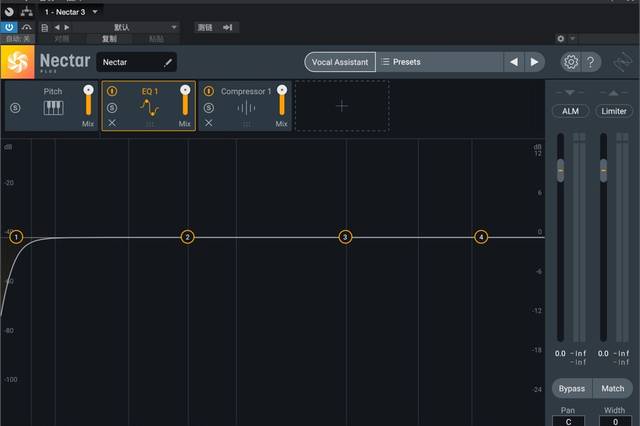Click the Match button

coord(613,388)
